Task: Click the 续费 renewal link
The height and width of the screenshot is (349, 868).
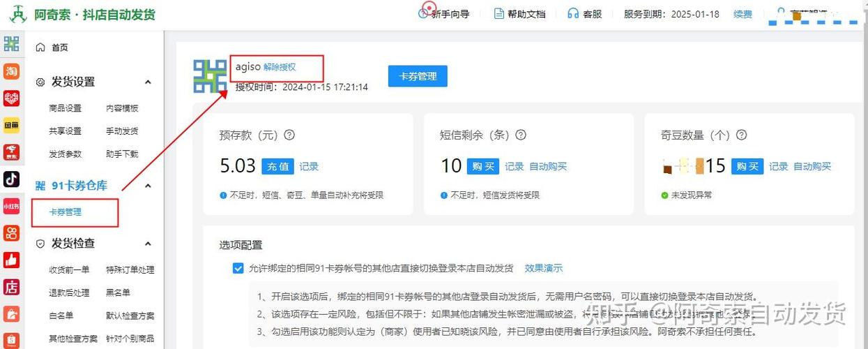Action: [x=743, y=14]
